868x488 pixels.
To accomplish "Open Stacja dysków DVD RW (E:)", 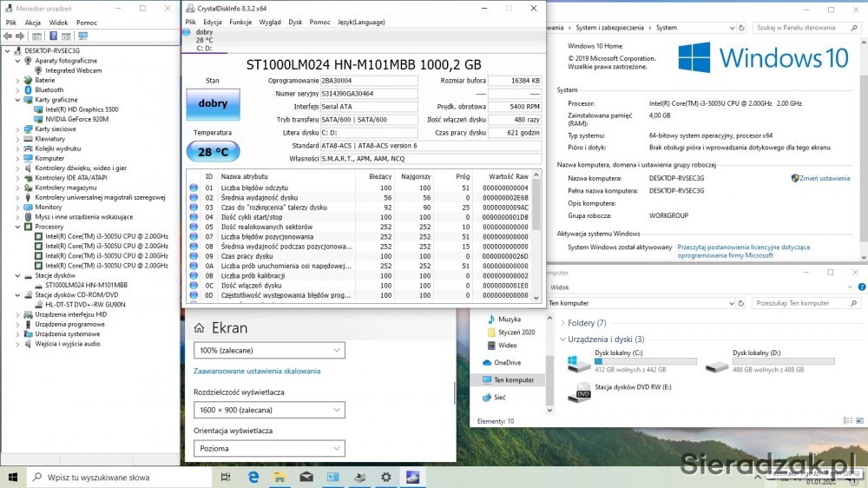I will [620, 392].
